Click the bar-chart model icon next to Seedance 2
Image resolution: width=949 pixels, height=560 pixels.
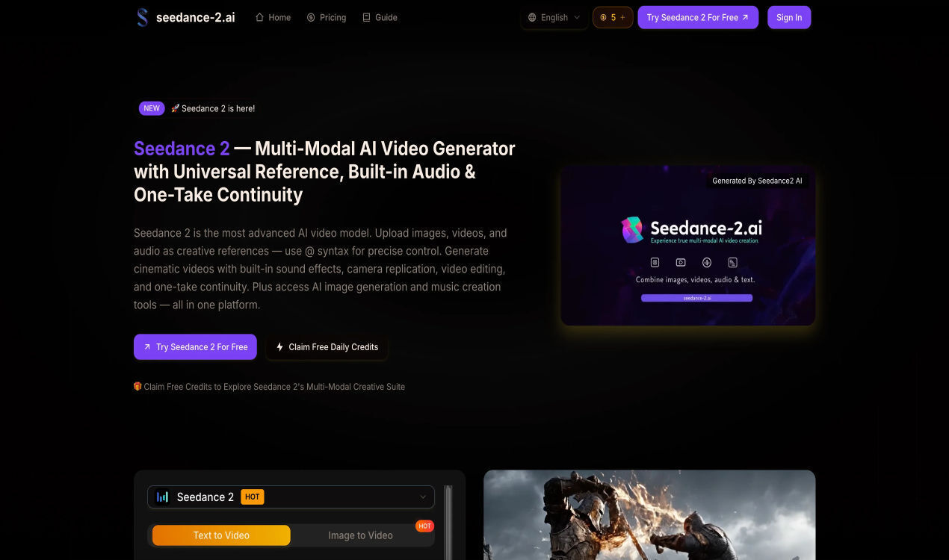click(x=163, y=497)
